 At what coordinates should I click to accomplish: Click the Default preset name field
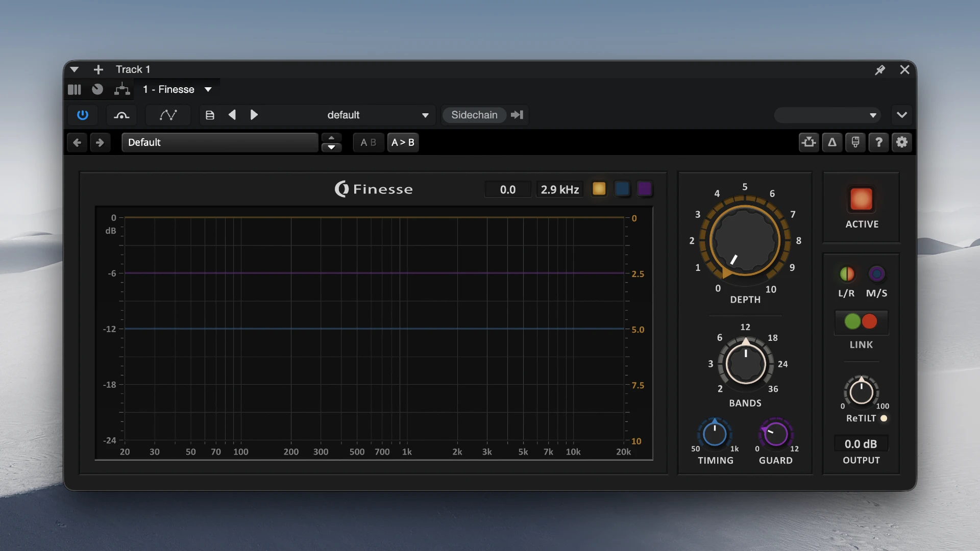click(220, 142)
